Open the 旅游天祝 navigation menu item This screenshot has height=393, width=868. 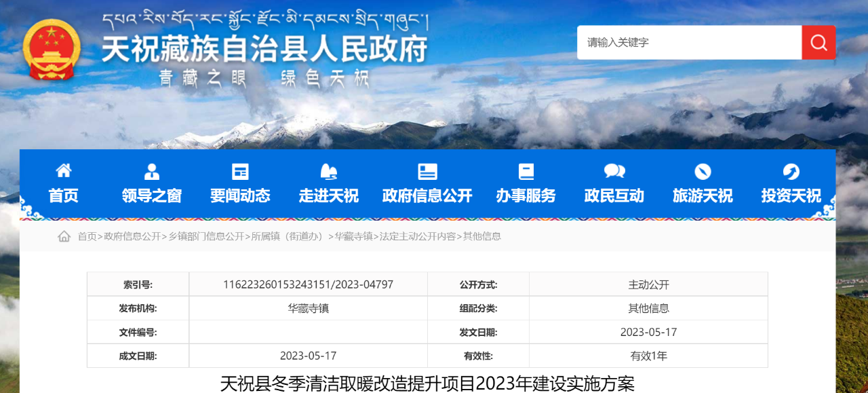(x=703, y=195)
